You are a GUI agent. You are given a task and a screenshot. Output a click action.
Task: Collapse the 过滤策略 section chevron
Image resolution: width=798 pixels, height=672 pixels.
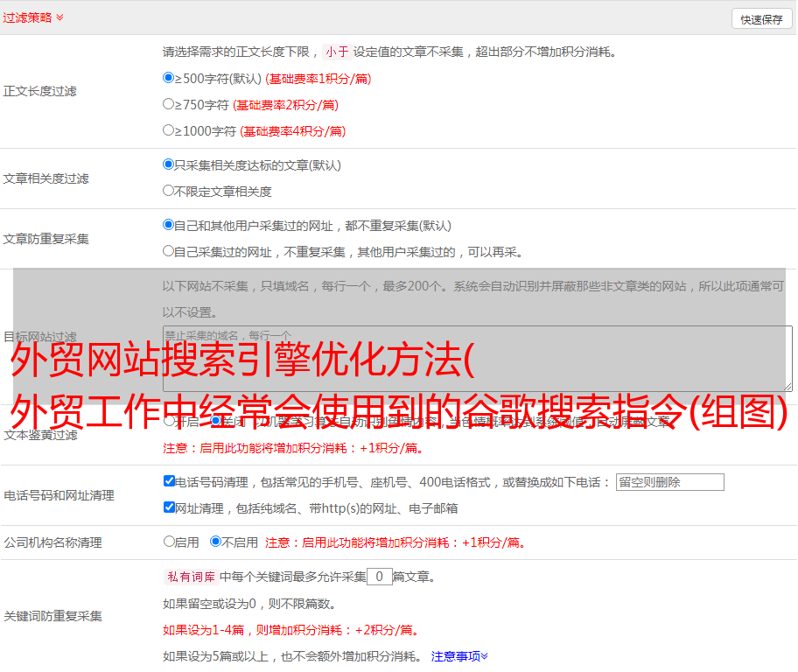coord(59,17)
